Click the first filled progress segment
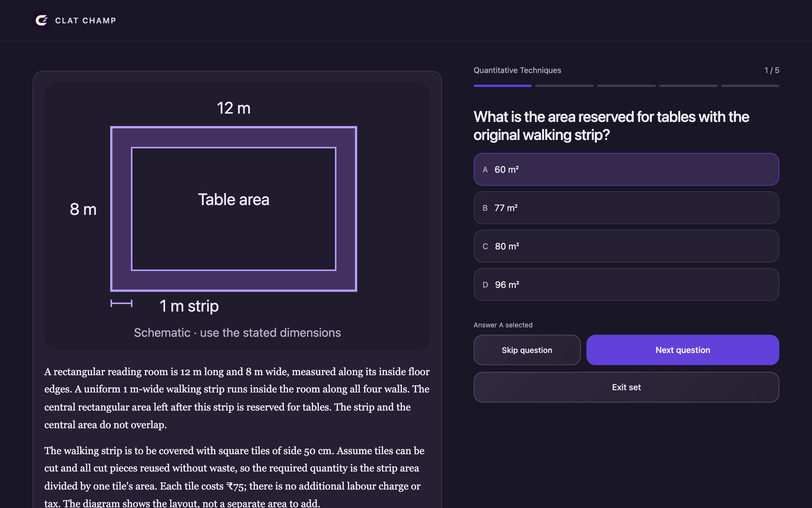Image resolution: width=812 pixels, height=508 pixels. 502,86
